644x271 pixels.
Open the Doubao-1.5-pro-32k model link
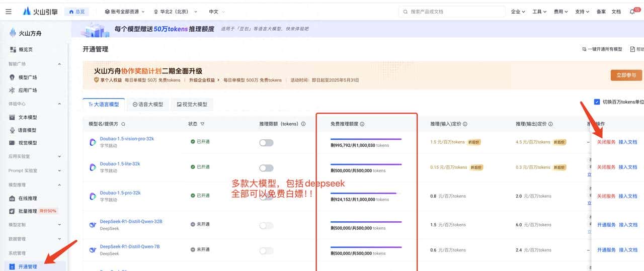pos(120,193)
